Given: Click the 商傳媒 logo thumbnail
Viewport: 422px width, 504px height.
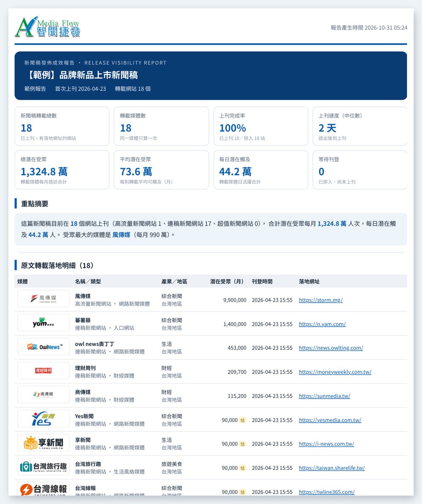Looking at the screenshot, I should pyautogui.click(x=43, y=395).
